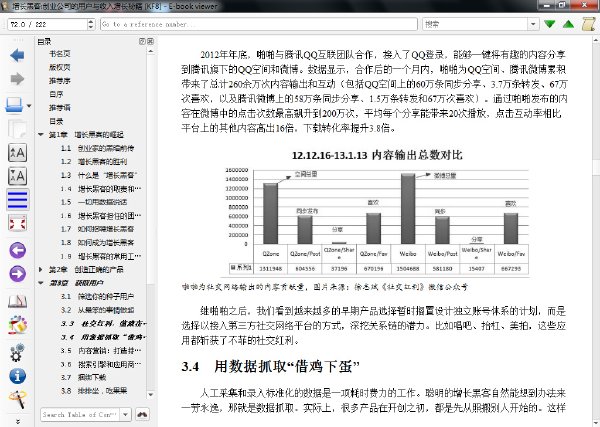Go to previous page purple arrow

point(17,251)
